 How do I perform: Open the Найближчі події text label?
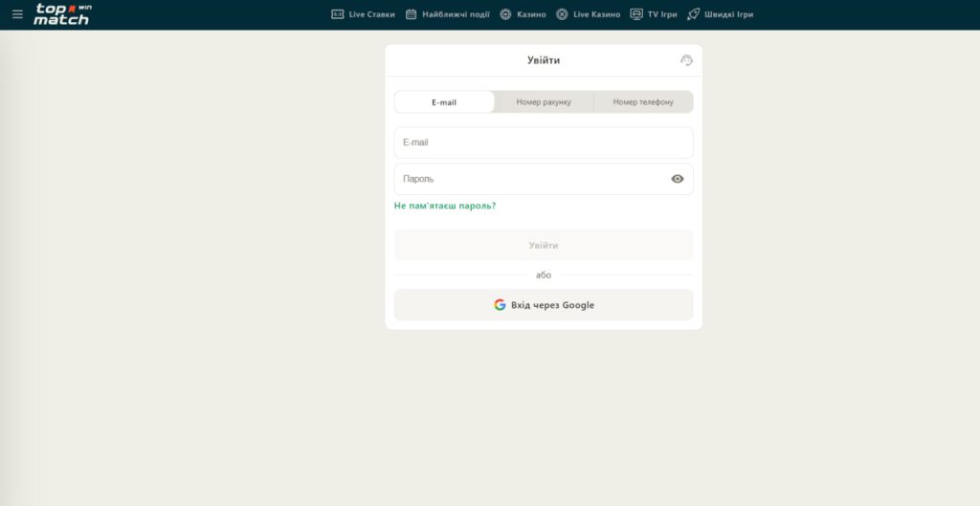coord(456,14)
